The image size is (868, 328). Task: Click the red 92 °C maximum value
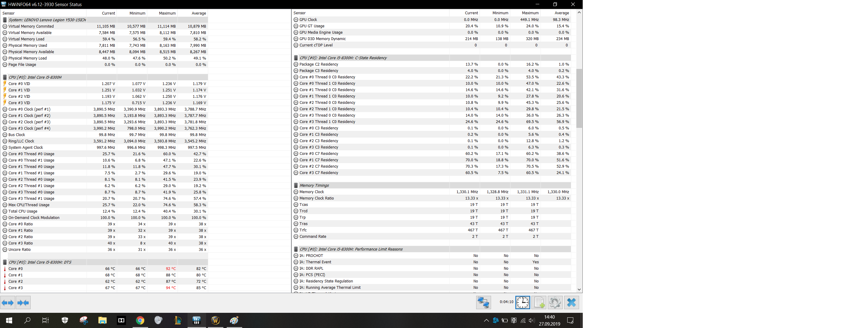(x=171, y=269)
